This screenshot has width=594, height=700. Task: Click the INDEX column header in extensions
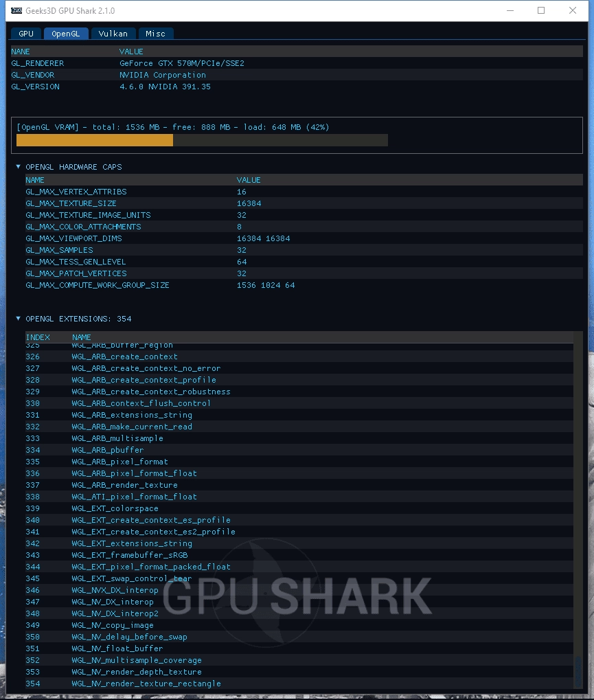pos(38,337)
